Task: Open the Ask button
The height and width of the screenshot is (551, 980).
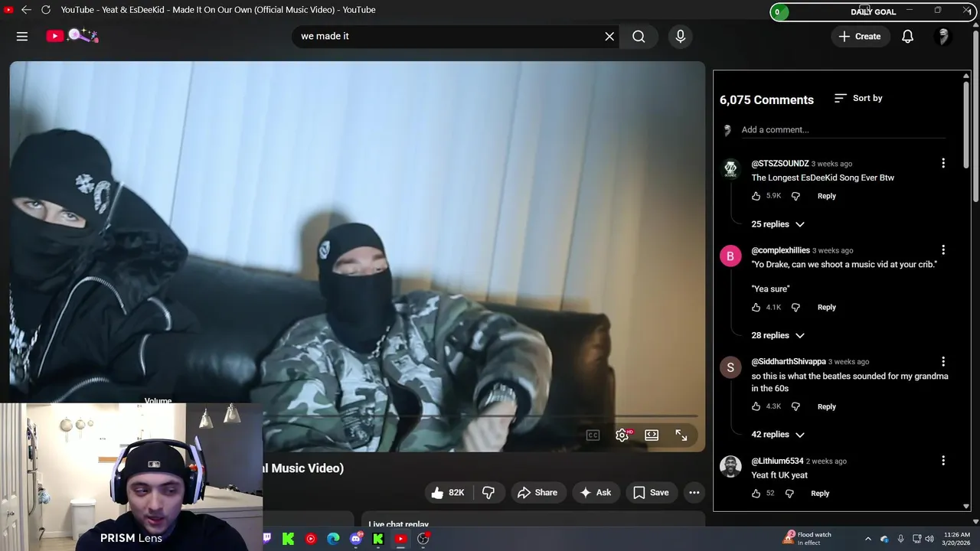Action: [x=595, y=493]
